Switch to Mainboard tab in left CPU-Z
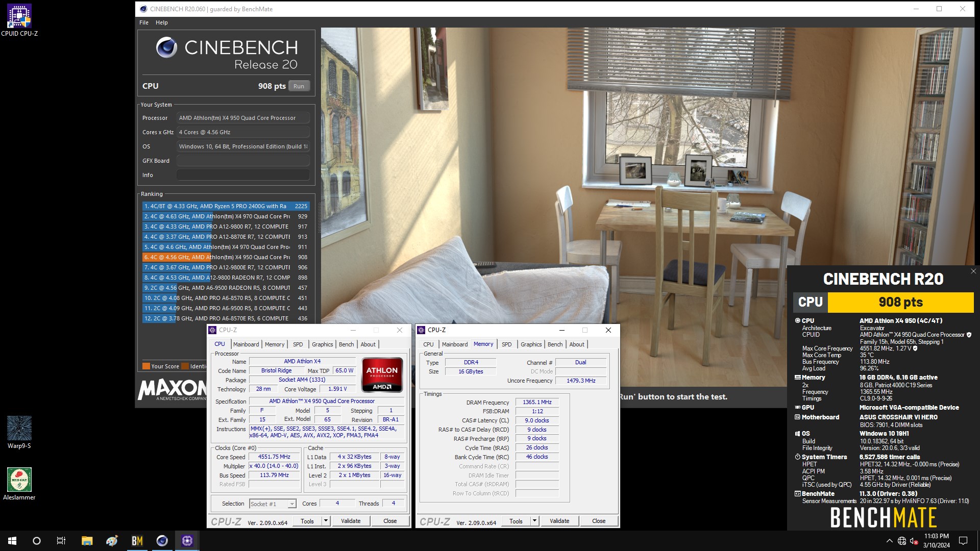 point(246,344)
